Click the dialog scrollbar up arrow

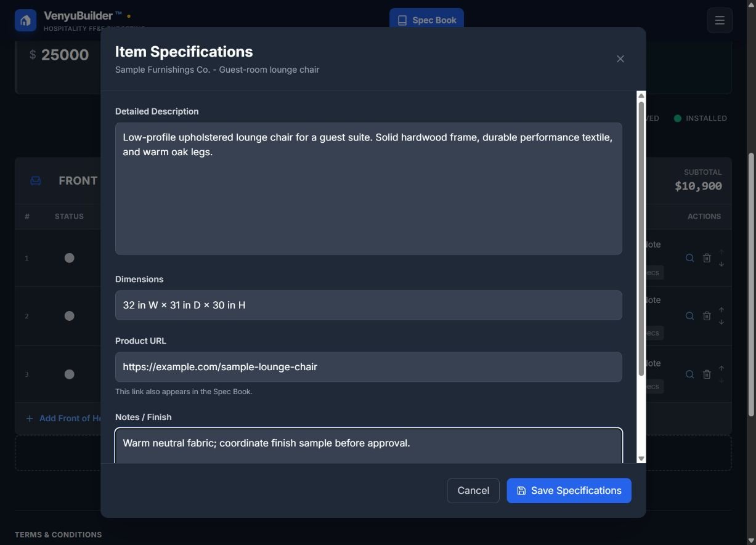(x=641, y=96)
